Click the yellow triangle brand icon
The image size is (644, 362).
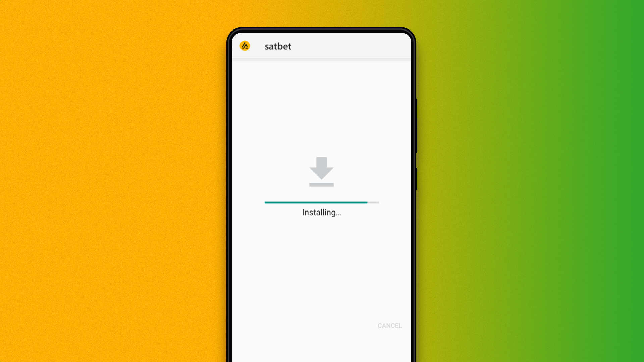[246, 46]
